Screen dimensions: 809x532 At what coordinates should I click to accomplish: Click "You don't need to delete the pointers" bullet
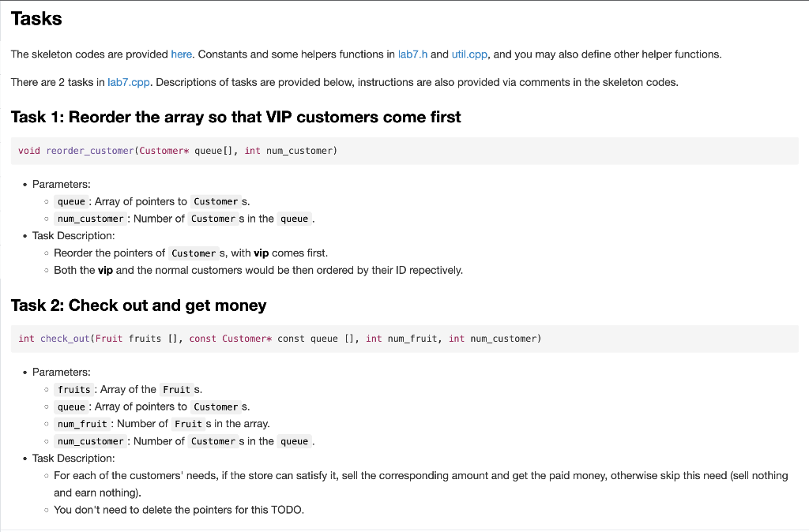(x=179, y=510)
